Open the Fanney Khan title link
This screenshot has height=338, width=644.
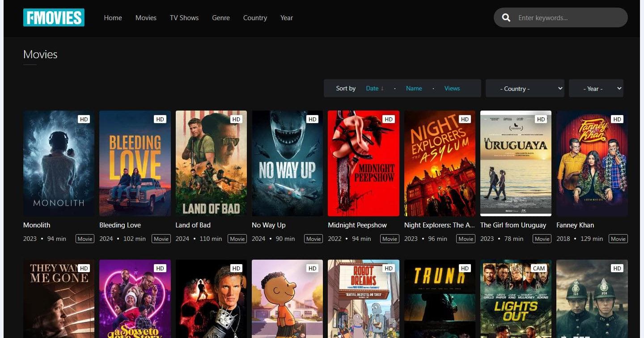tap(575, 225)
